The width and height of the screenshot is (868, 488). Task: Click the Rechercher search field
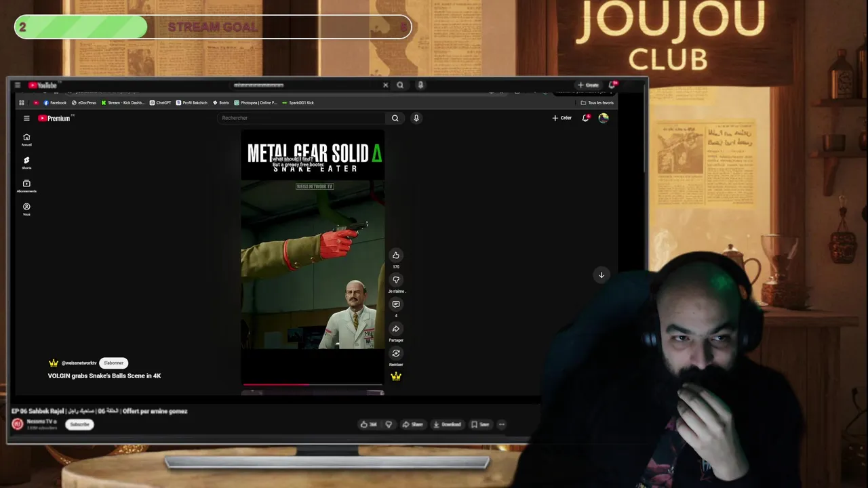[301, 118]
